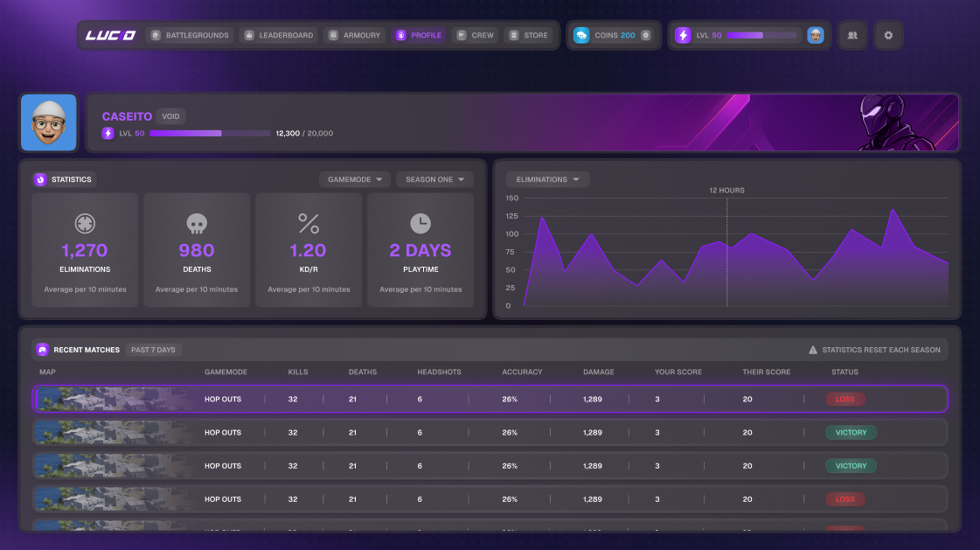
Task: Click the lightning bolt level icon in navbar
Action: [683, 36]
